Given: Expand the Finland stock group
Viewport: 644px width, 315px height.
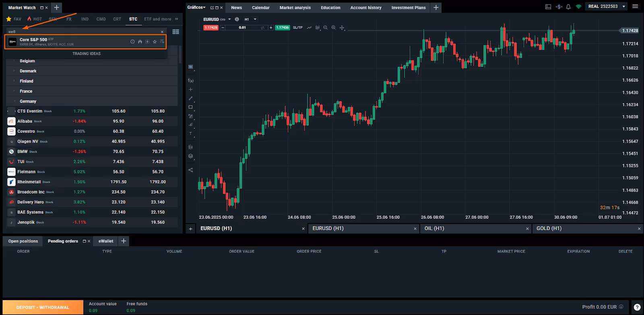Looking at the screenshot, I should tap(92, 81).
